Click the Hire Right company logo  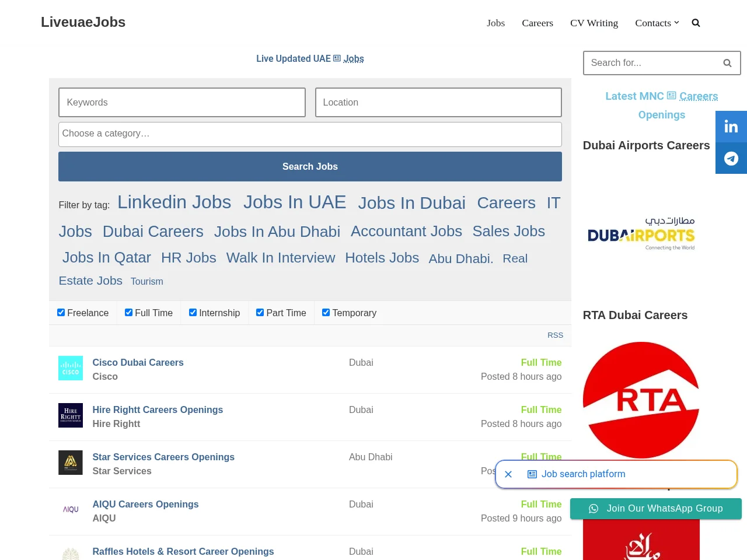[71, 415]
